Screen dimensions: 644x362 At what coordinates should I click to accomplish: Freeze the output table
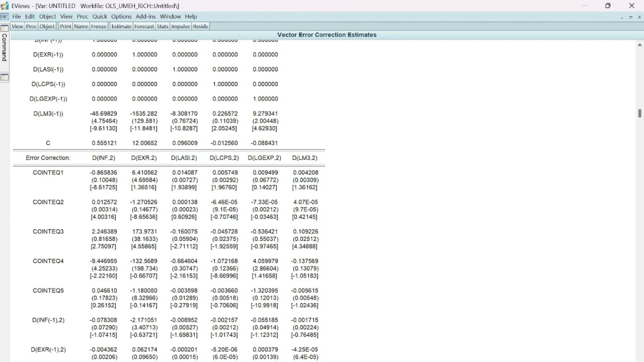tap(99, 26)
